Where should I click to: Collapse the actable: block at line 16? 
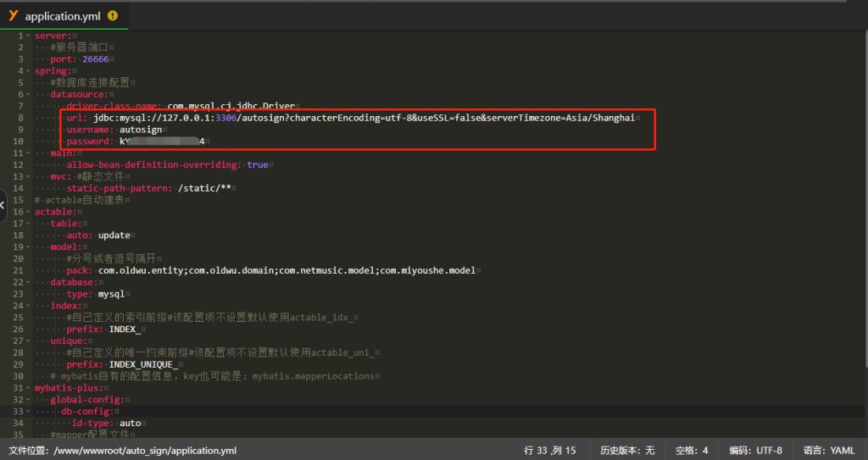[x=28, y=212]
